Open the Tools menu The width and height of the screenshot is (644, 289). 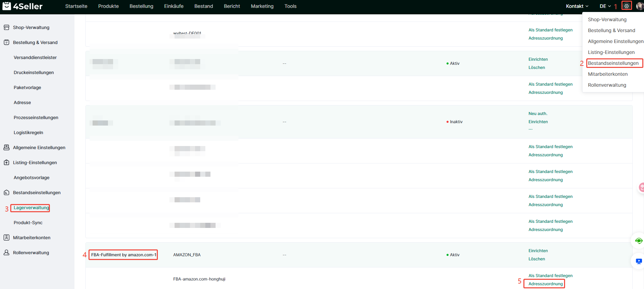(x=290, y=6)
